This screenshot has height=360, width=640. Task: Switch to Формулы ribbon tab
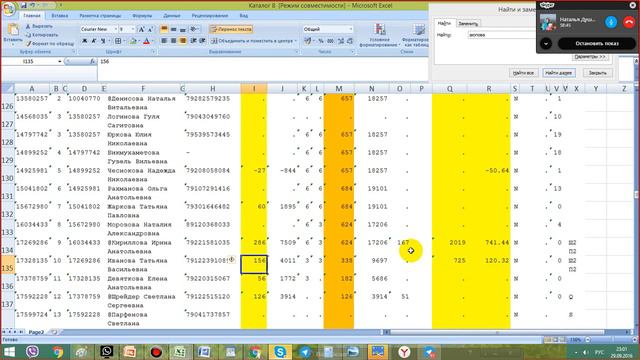(142, 16)
